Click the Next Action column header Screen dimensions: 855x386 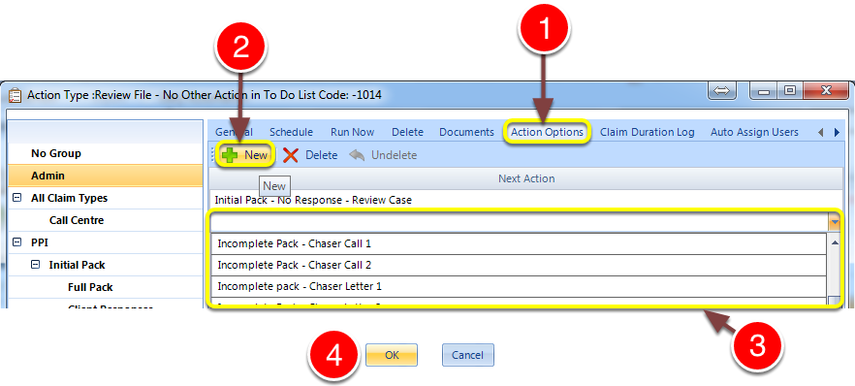tap(526, 178)
